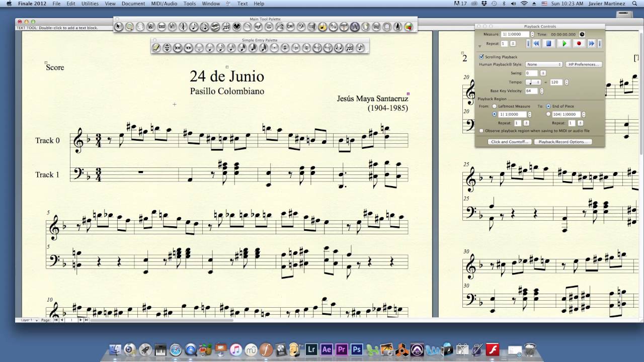Select the sharp accidental in Simple Entry Palette
This screenshot has height=362, width=644.
(x=285, y=47)
